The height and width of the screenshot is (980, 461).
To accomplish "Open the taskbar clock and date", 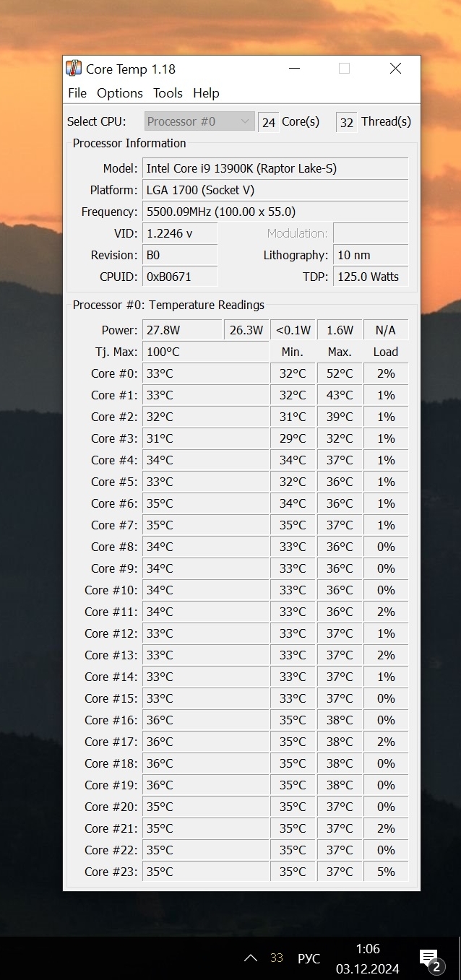I will pyautogui.click(x=368, y=958).
